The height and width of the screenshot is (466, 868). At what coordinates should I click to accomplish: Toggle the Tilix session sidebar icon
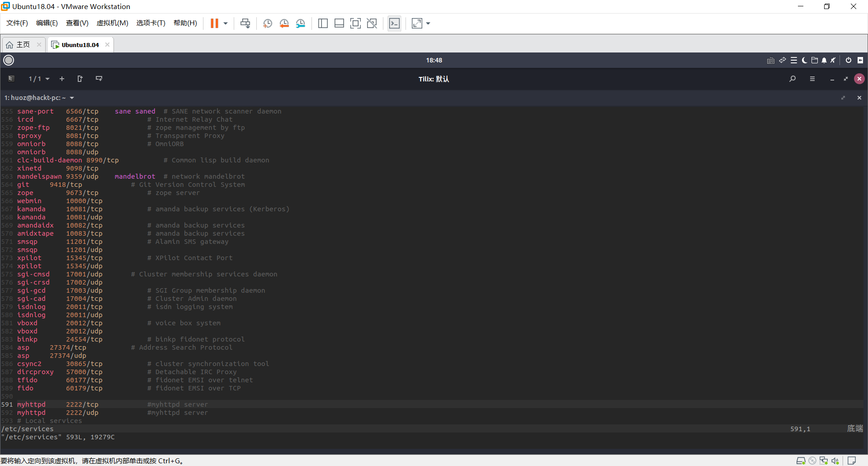pos(11,79)
